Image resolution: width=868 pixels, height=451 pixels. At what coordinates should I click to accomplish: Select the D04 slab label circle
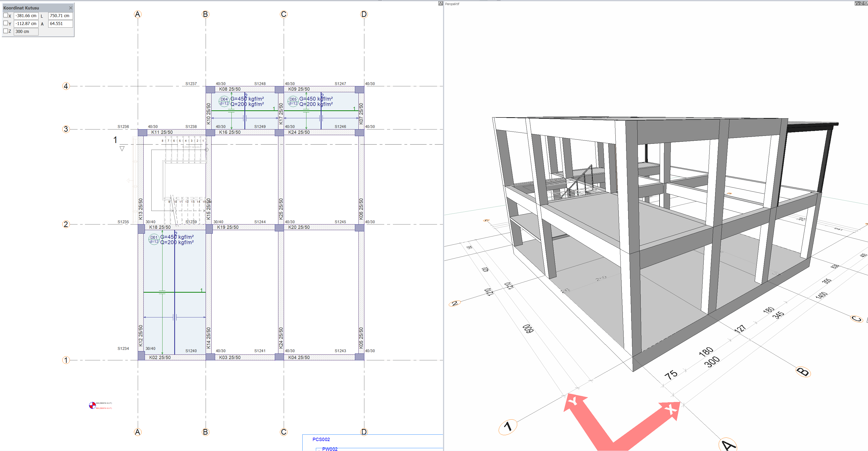[224, 101]
